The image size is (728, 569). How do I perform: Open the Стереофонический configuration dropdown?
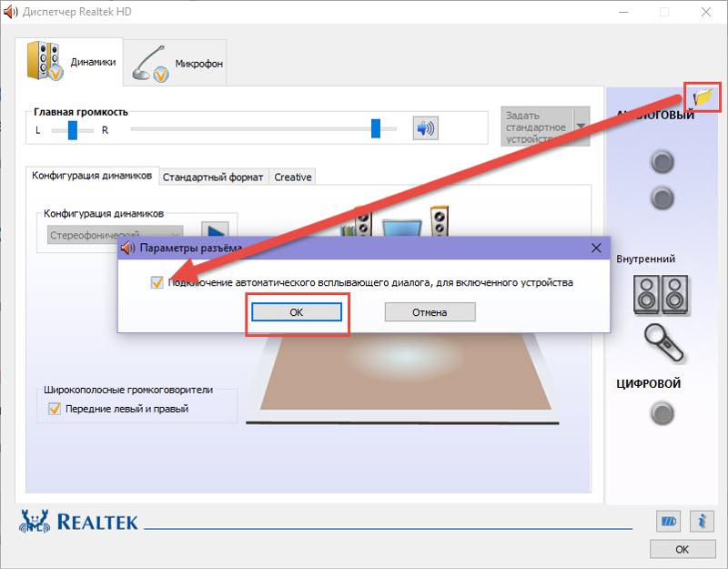[x=116, y=234]
